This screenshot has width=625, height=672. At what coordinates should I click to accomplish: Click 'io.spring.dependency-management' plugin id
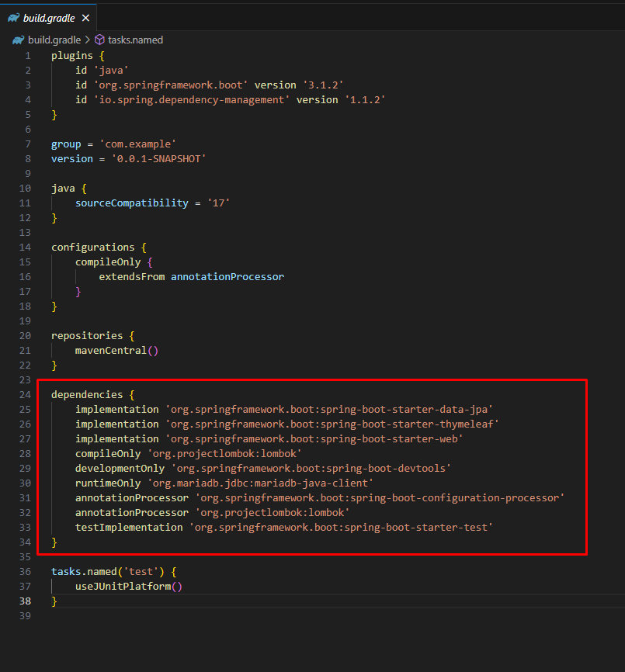point(192,100)
